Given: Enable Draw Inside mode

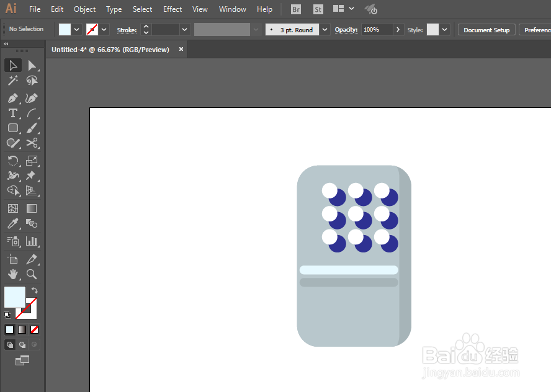Looking at the screenshot, I should (x=34, y=345).
